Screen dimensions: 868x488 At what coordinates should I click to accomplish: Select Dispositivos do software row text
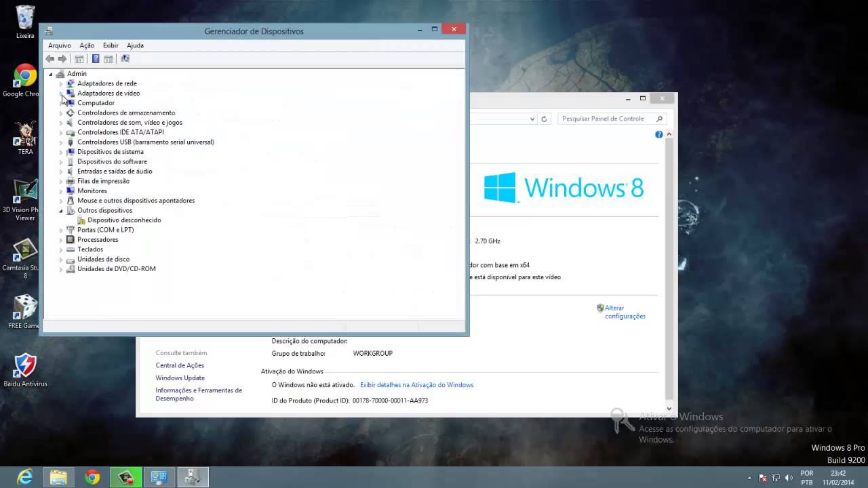pyautogui.click(x=112, y=161)
